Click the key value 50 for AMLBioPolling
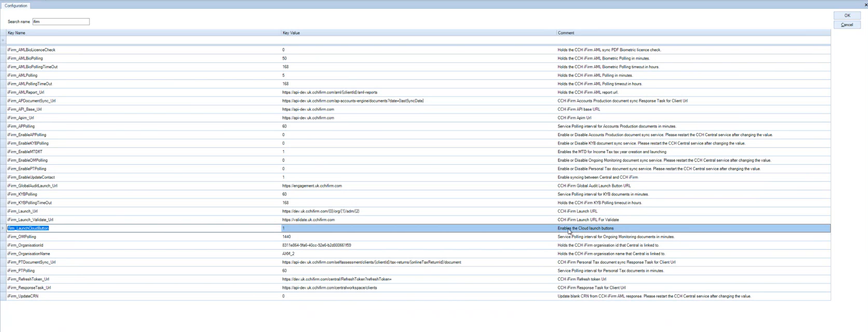This screenshot has width=868, height=332. coord(284,58)
